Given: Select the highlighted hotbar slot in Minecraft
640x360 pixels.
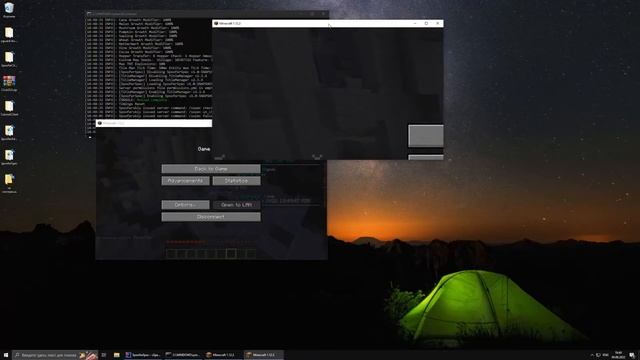Looking at the screenshot, I should (x=231, y=254).
